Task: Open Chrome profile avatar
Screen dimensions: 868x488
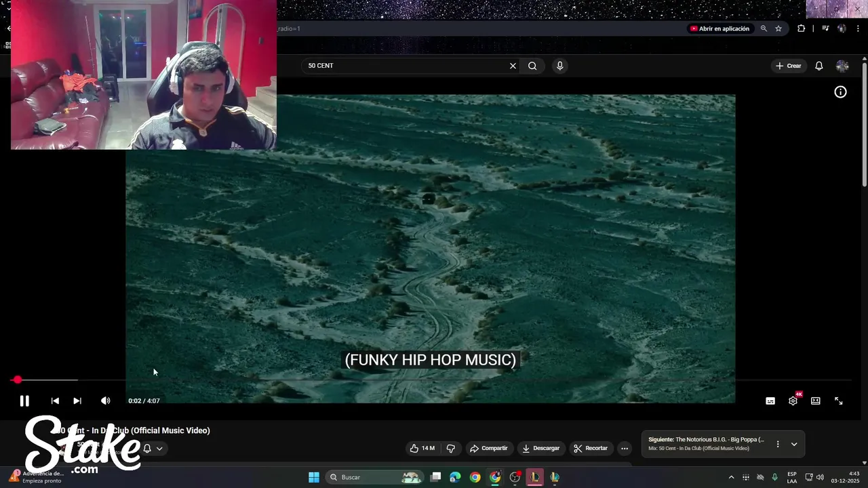Action: pyautogui.click(x=842, y=28)
